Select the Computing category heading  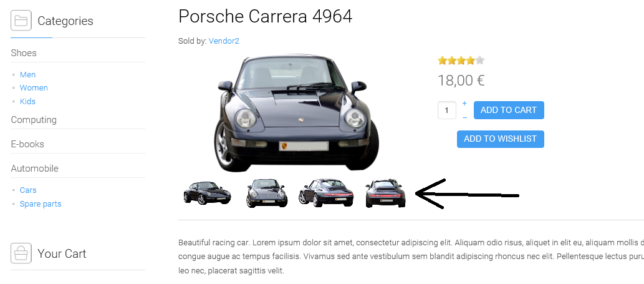pos(34,120)
